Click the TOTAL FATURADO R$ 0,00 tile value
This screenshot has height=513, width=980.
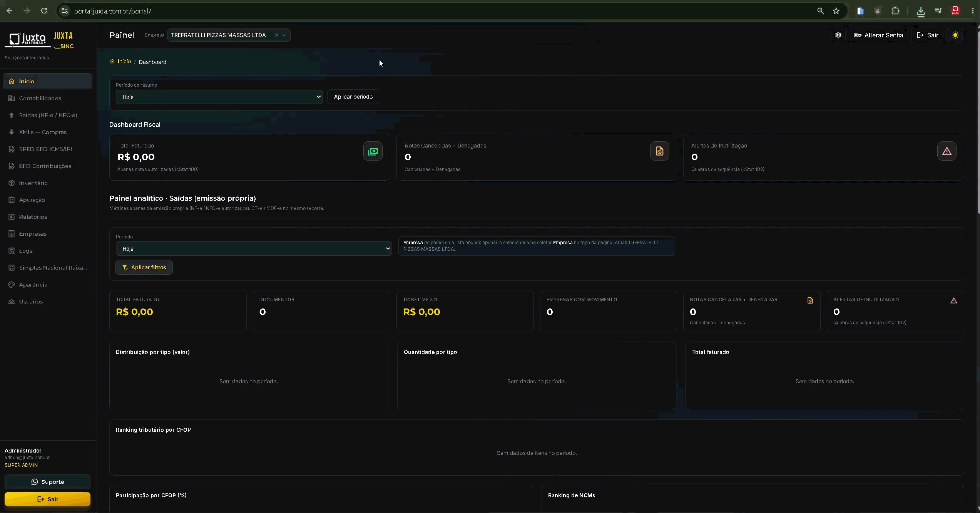(134, 312)
